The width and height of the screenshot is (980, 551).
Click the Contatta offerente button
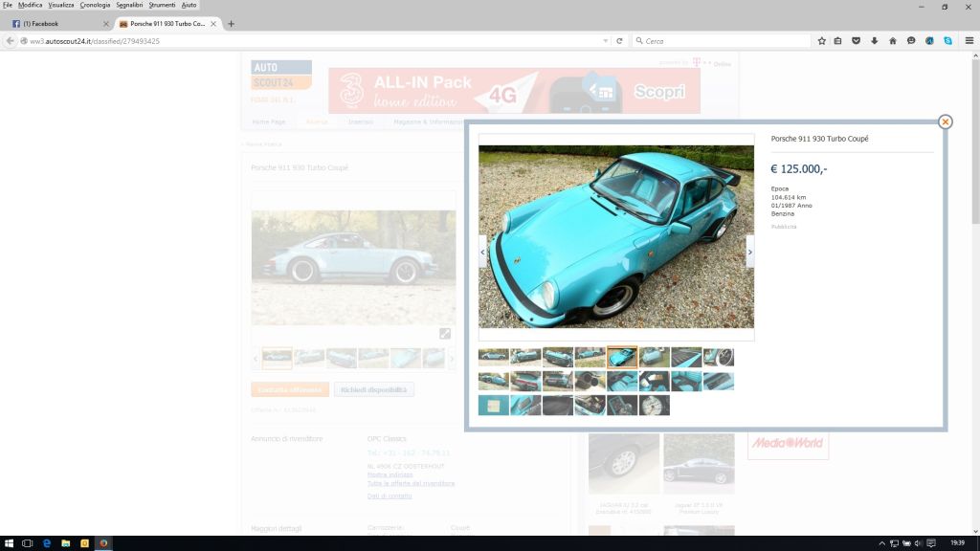pyautogui.click(x=290, y=390)
